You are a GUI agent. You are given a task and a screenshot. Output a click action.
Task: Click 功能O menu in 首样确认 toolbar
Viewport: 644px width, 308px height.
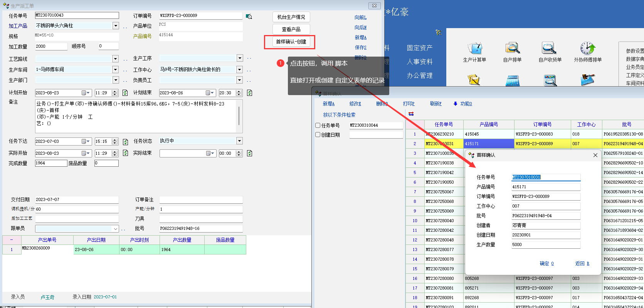(463, 104)
